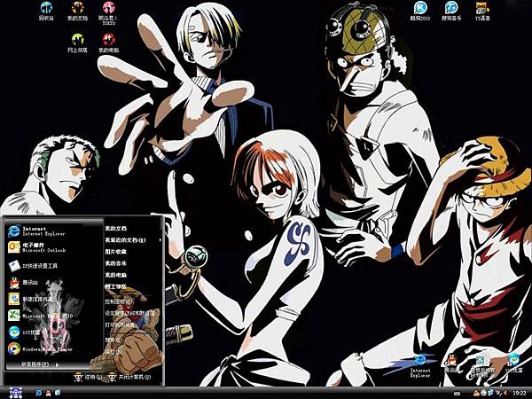Click Turn Off Computer (关闭计算机) button
This screenshot has width=532, height=399.
coord(129,376)
